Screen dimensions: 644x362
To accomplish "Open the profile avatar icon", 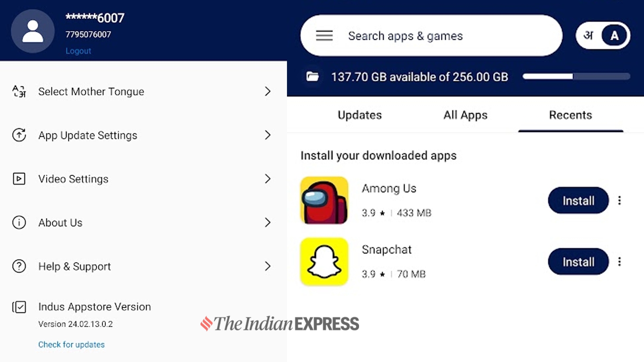I will point(33,31).
